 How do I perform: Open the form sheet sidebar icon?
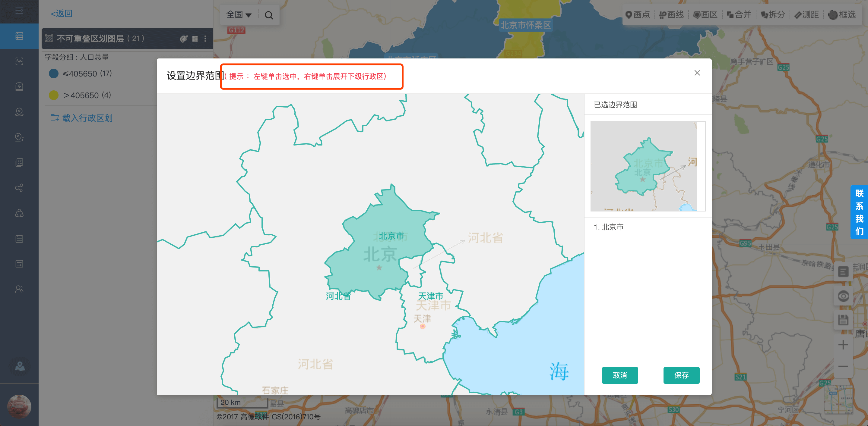19,264
